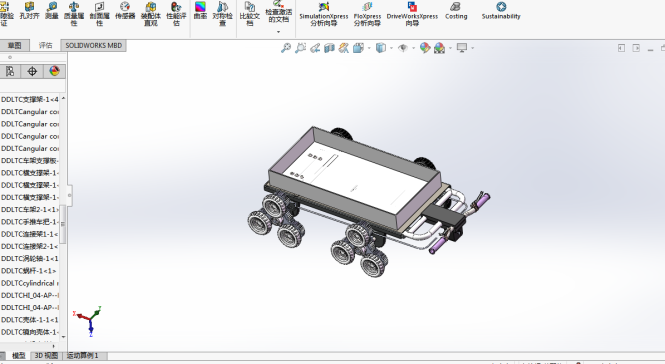The height and width of the screenshot is (364, 665).
Task: Select DDLTC蜗杆-1<1> in feature tree
Action: coord(29,271)
